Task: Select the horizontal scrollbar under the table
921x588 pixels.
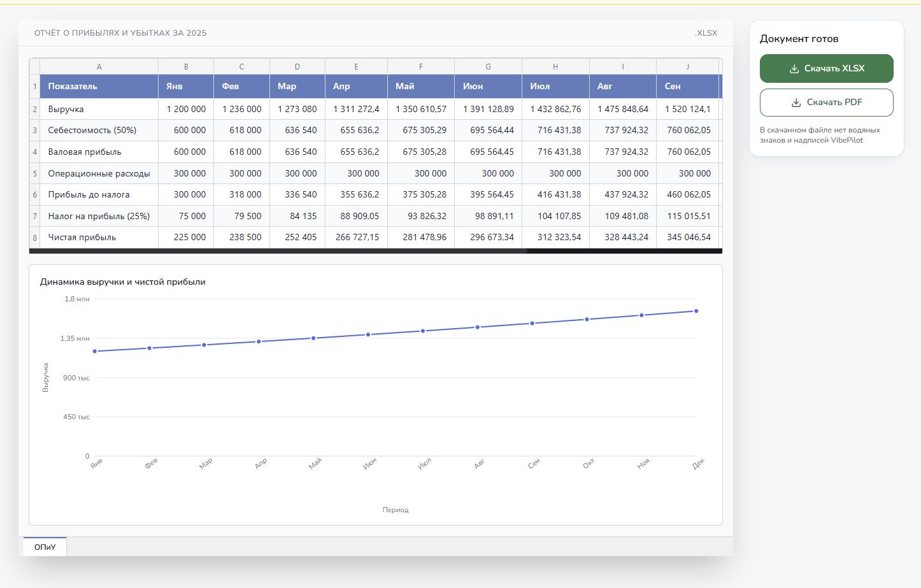Action: [278, 251]
